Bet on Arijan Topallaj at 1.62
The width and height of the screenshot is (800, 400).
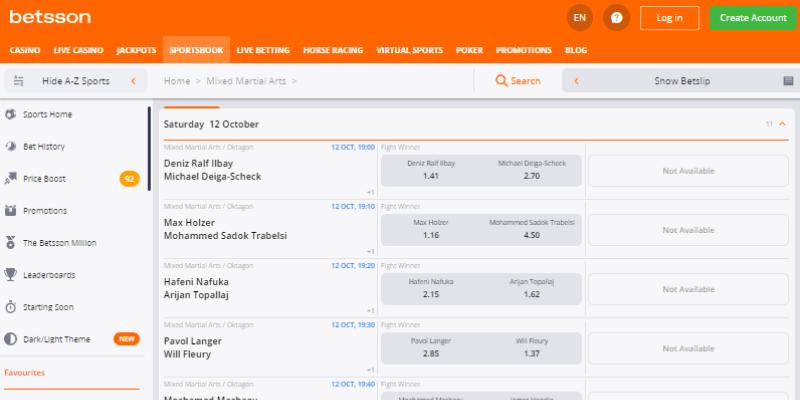[x=532, y=289]
